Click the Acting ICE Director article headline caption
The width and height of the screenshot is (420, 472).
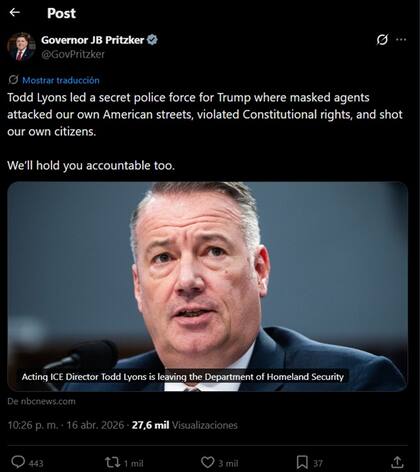point(183,377)
